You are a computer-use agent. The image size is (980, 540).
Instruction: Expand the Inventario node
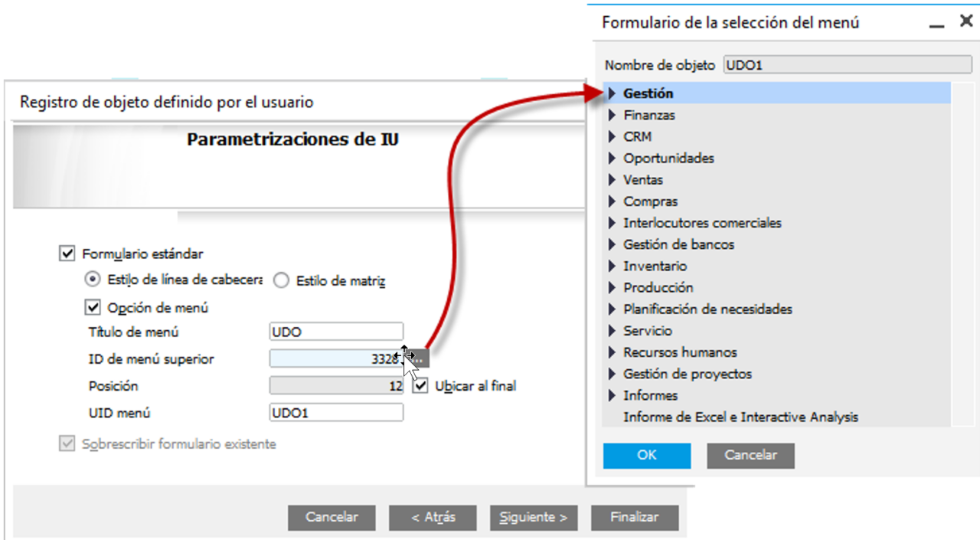coord(612,266)
